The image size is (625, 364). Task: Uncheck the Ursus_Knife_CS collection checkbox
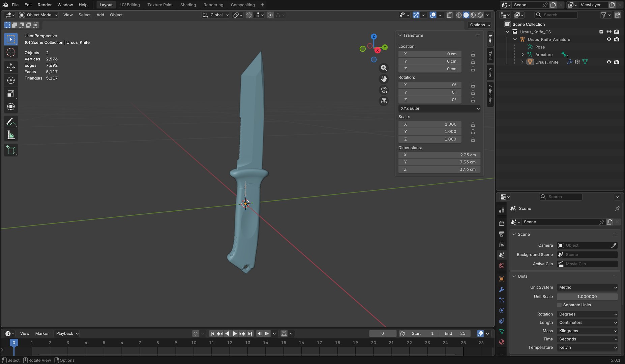pos(601,32)
